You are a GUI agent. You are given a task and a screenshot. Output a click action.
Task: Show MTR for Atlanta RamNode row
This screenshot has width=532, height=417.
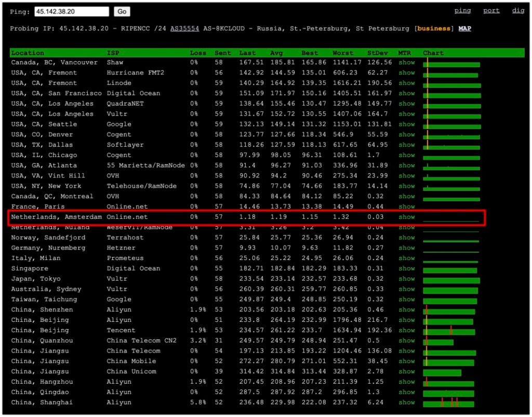(406, 165)
